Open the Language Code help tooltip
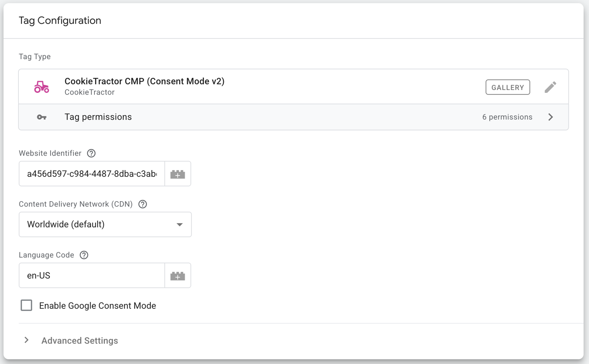589x364 pixels. pos(84,255)
